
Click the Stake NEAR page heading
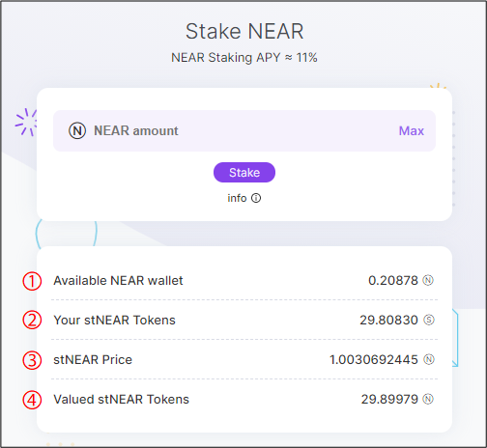[x=244, y=31]
